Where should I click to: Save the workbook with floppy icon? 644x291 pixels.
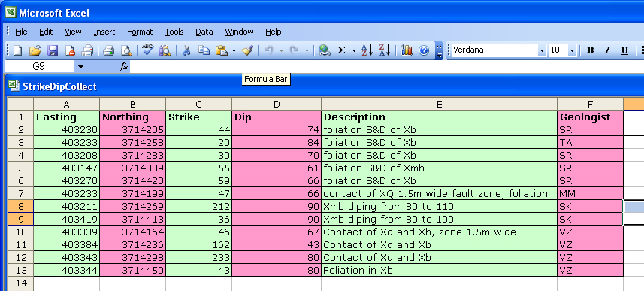[53, 50]
